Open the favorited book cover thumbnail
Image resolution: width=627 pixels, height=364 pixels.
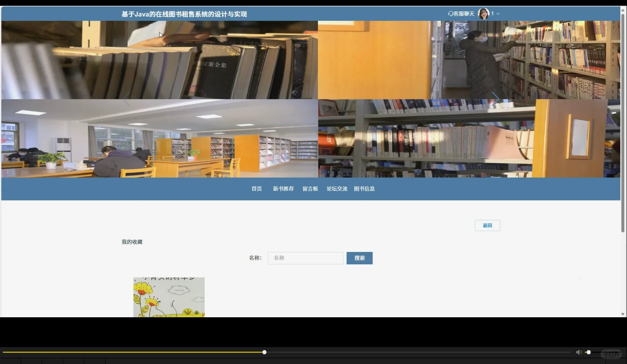[x=169, y=297]
